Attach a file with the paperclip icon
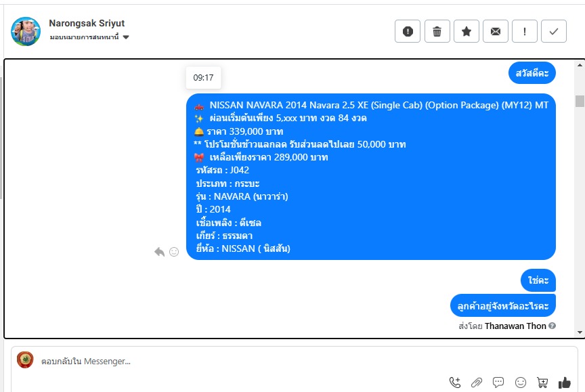 477,383
